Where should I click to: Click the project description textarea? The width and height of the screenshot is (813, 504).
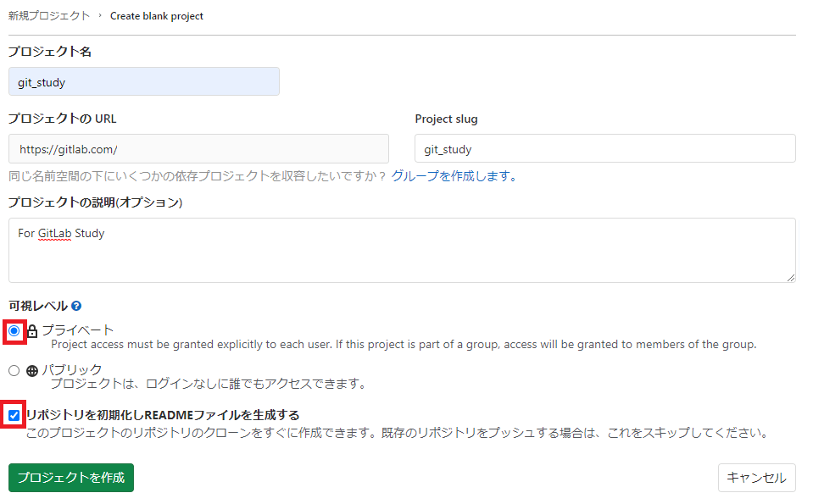pos(401,250)
